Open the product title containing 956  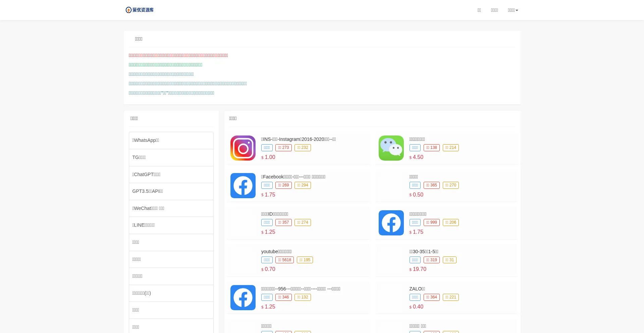[301, 289]
